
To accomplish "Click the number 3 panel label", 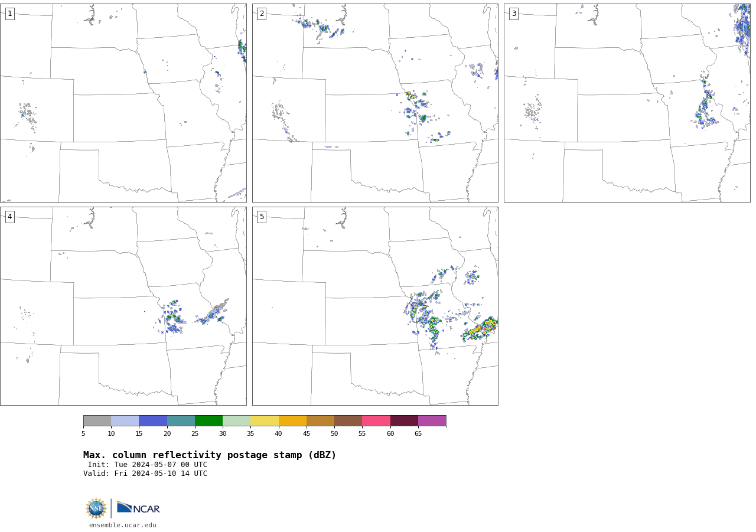I will (513, 14).
